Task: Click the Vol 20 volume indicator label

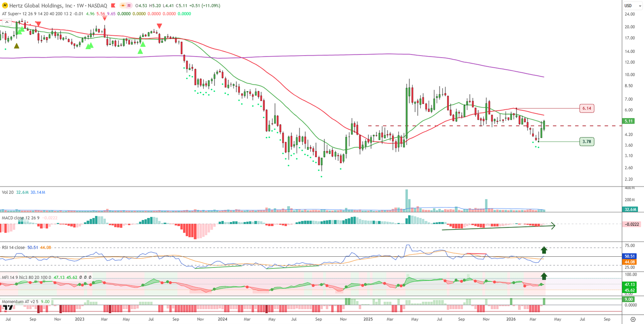Action: 8,192
